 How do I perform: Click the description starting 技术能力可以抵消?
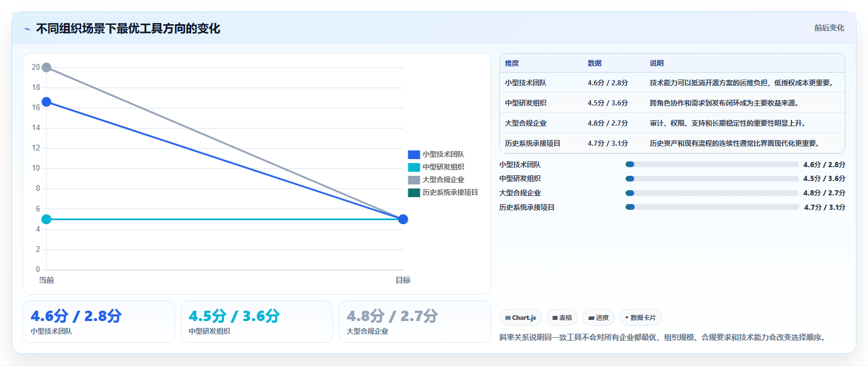742,83
